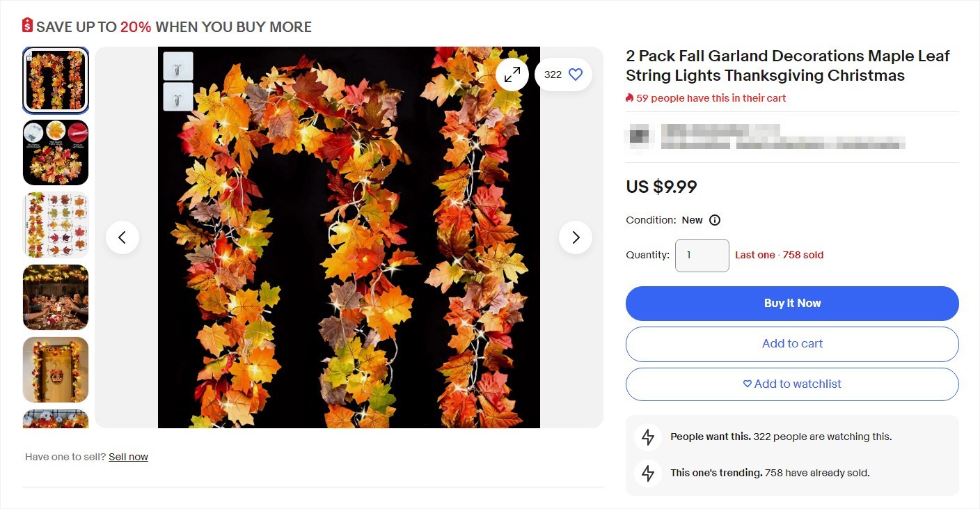Advance to next photo with right arrow
Image resolution: width=980 pixels, height=509 pixels.
(x=576, y=237)
